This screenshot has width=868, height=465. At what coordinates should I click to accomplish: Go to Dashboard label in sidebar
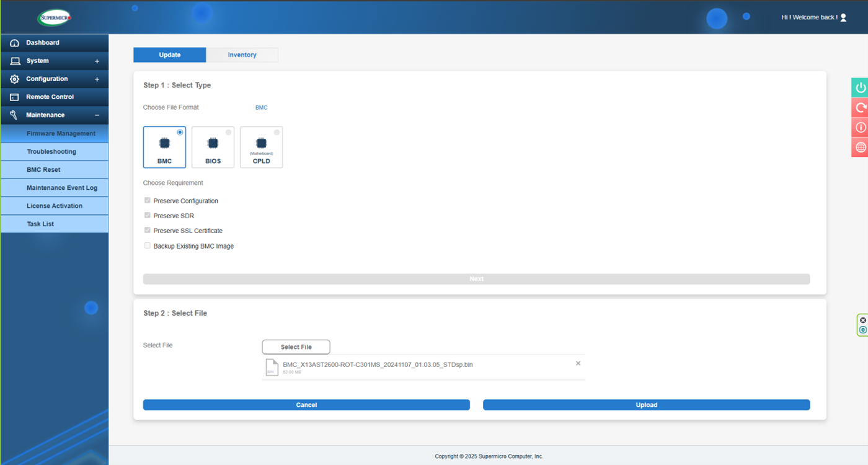point(43,43)
